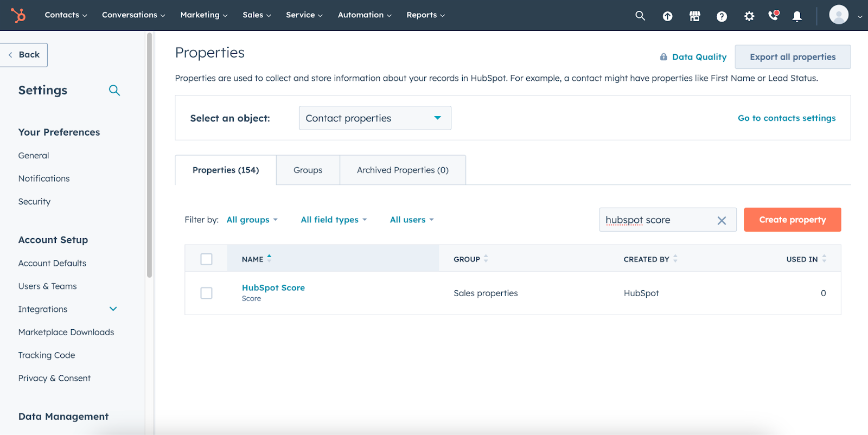
Task: Click the HubSpot sprocket logo
Action: (x=18, y=15)
